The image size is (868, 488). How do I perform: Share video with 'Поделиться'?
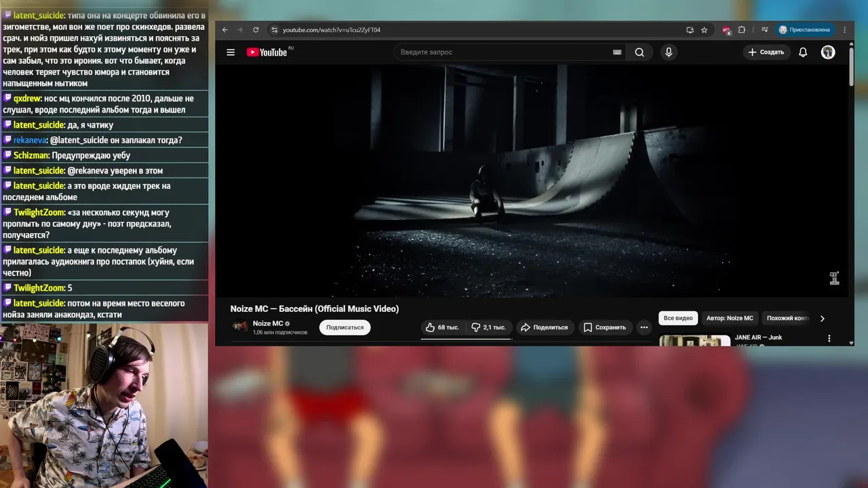[544, 327]
